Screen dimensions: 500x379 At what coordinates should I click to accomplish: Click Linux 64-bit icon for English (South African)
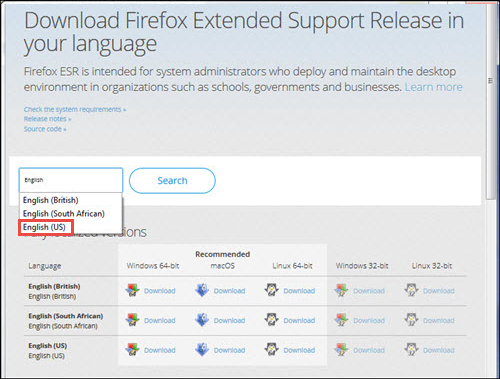pos(272,320)
